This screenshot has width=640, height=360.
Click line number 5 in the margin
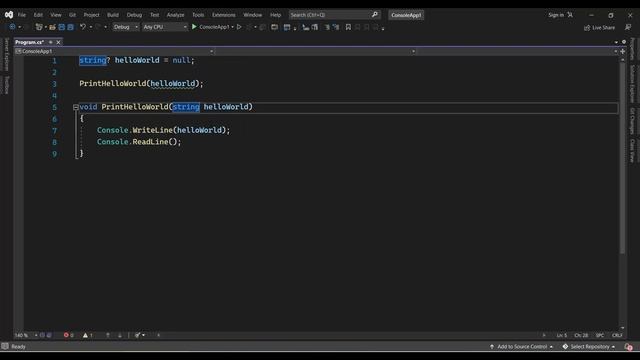click(55, 107)
